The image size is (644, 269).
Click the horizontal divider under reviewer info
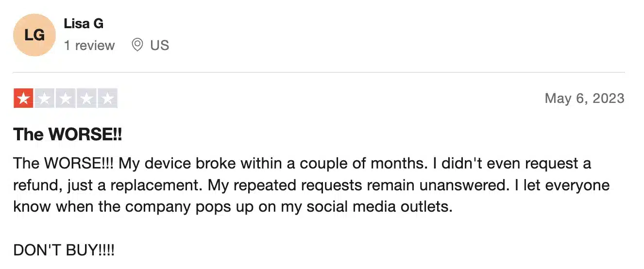[319, 72]
